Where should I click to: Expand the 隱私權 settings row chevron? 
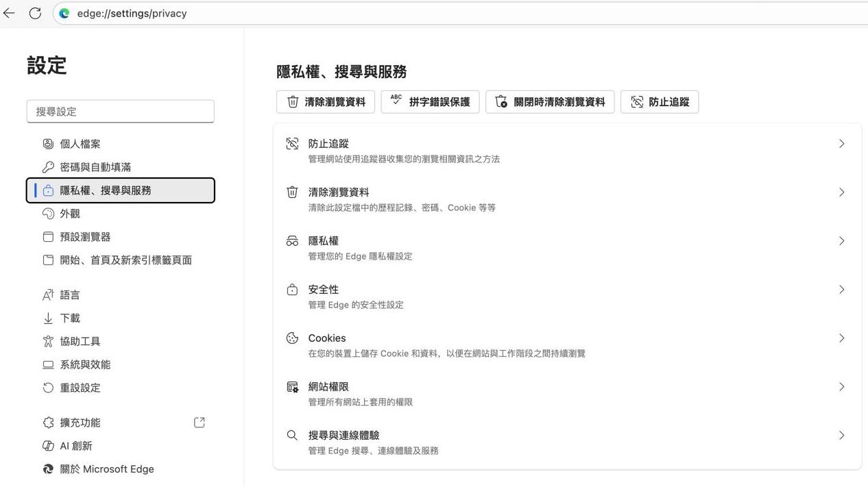click(842, 240)
